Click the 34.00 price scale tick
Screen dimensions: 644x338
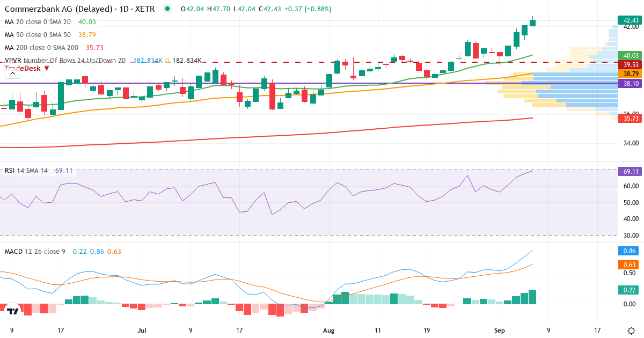631,143
